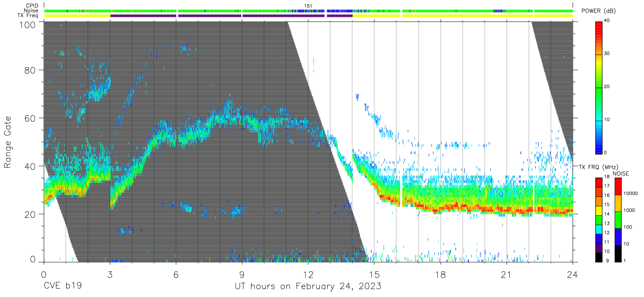The width and height of the screenshot is (644, 297).
Task: Click the '100' label on NOISE legend
Action: point(629,227)
